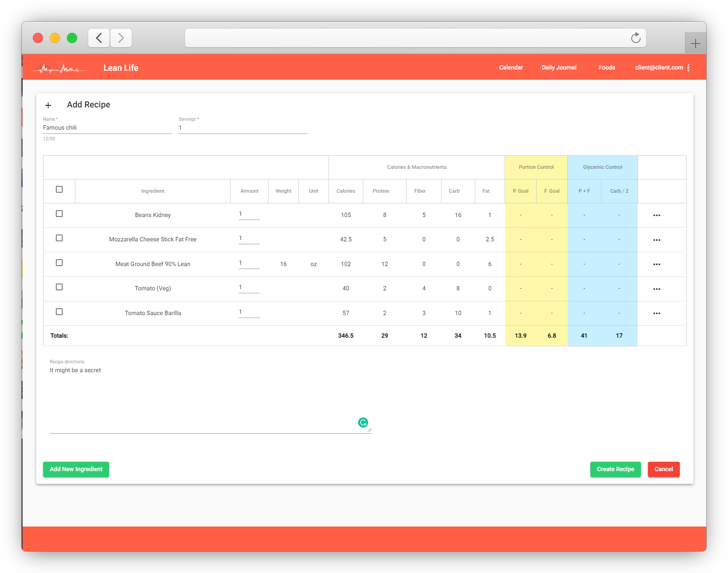The height and width of the screenshot is (573, 728).
Task: Click the P + F column header
Action: point(584,191)
